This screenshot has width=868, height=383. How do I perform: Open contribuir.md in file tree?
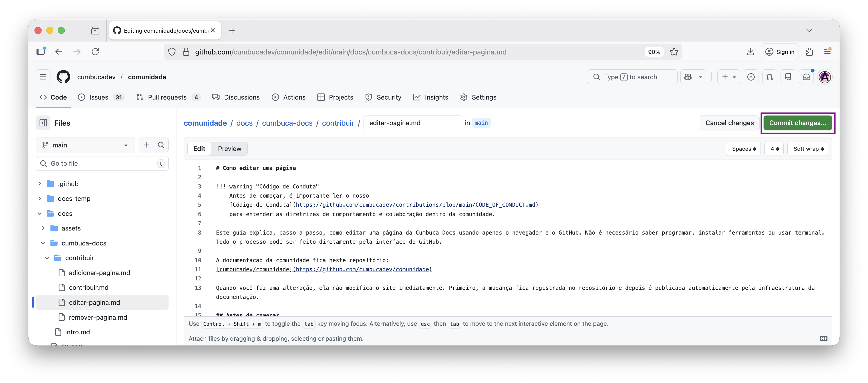pos(88,288)
